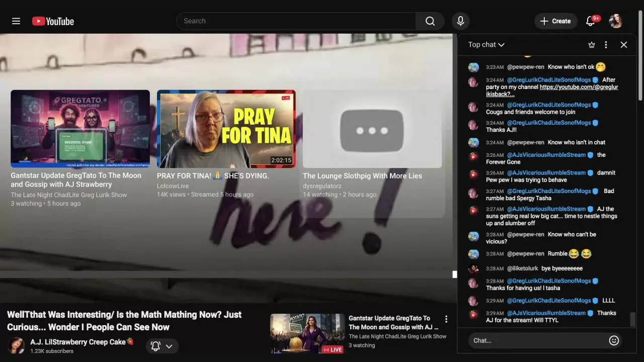Click '1.23K subscribers' text
The image size is (644, 362).
pyautogui.click(x=52, y=351)
